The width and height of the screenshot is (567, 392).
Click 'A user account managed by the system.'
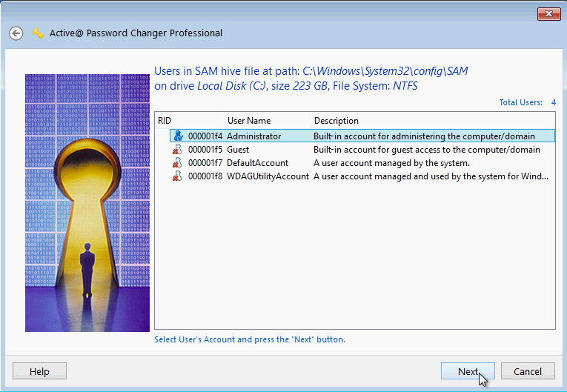tap(391, 163)
